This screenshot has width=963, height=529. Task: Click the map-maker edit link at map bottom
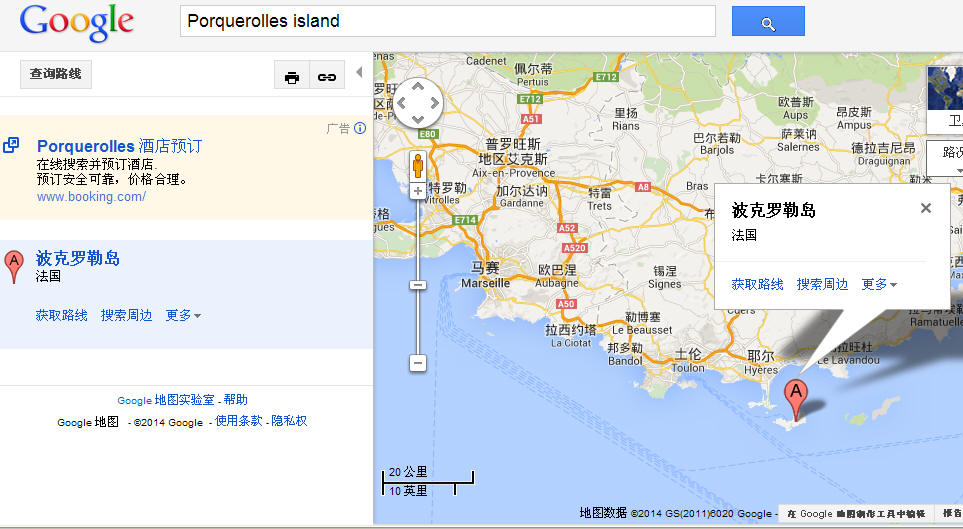tap(856, 514)
